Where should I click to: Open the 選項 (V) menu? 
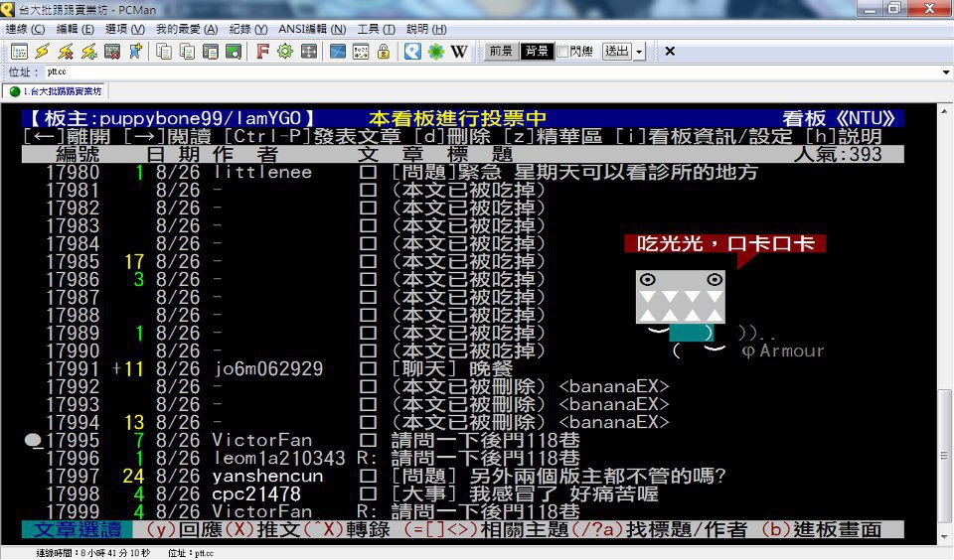tap(125, 29)
